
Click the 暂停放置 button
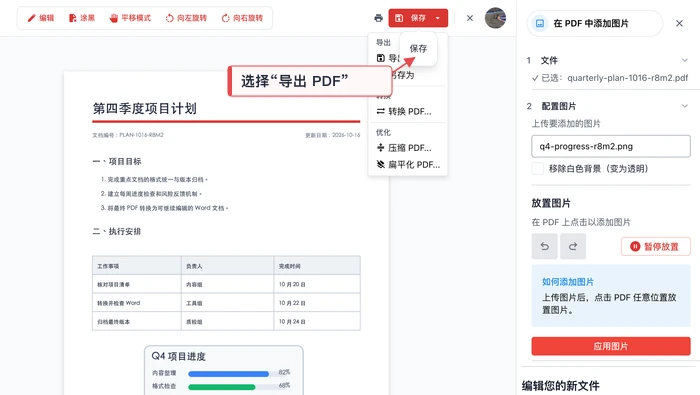[655, 246]
